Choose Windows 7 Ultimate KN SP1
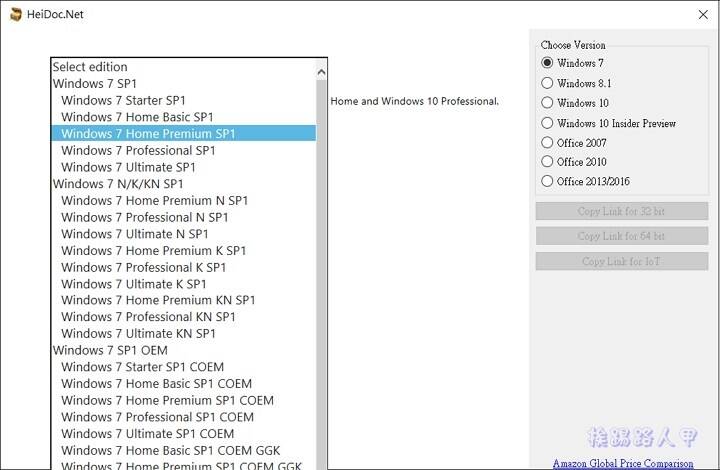 (x=184, y=333)
